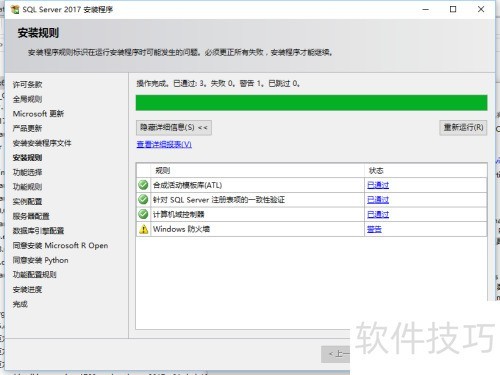Click the 合成活动模板库(ATL) rule name
500x375 pixels.
pos(187,185)
